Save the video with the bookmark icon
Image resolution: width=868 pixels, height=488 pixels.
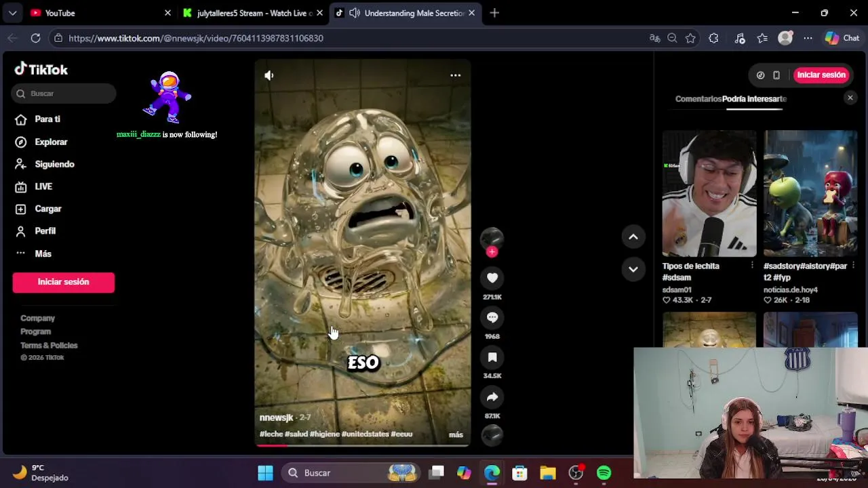pos(492,357)
